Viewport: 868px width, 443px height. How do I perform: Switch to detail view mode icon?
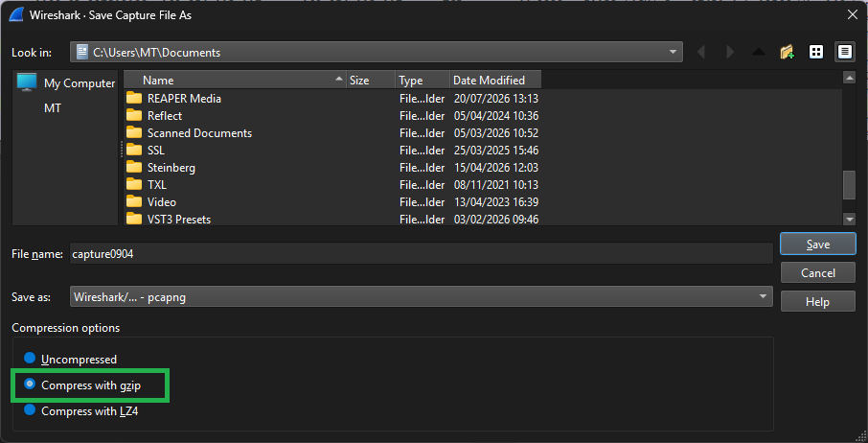click(x=844, y=52)
